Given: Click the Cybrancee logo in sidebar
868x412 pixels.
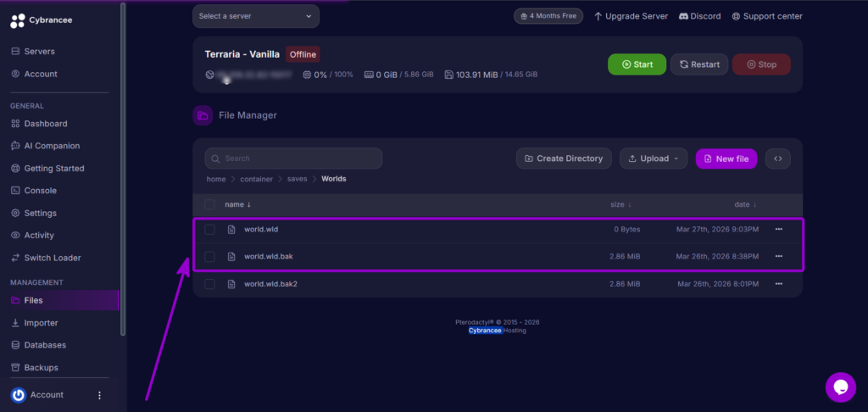Looking at the screenshot, I should (x=41, y=20).
